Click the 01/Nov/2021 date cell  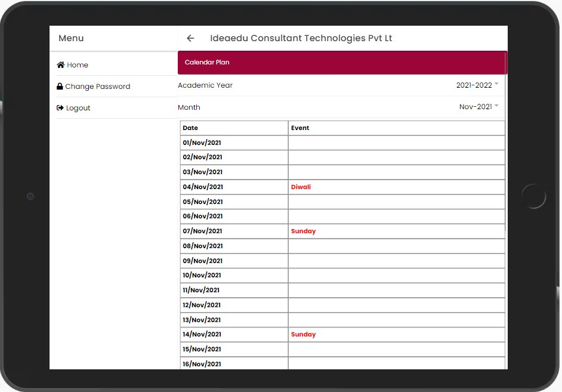(202, 143)
